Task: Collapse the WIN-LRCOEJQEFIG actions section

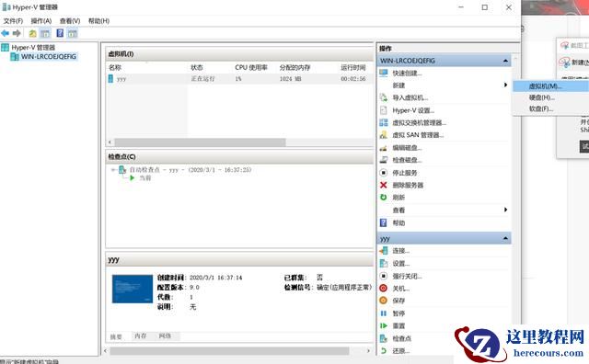Action: click(x=505, y=61)
